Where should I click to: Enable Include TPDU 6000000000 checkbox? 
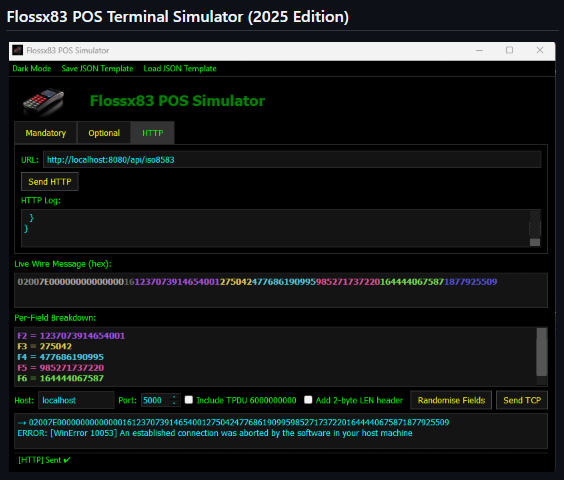click(189, 400)
